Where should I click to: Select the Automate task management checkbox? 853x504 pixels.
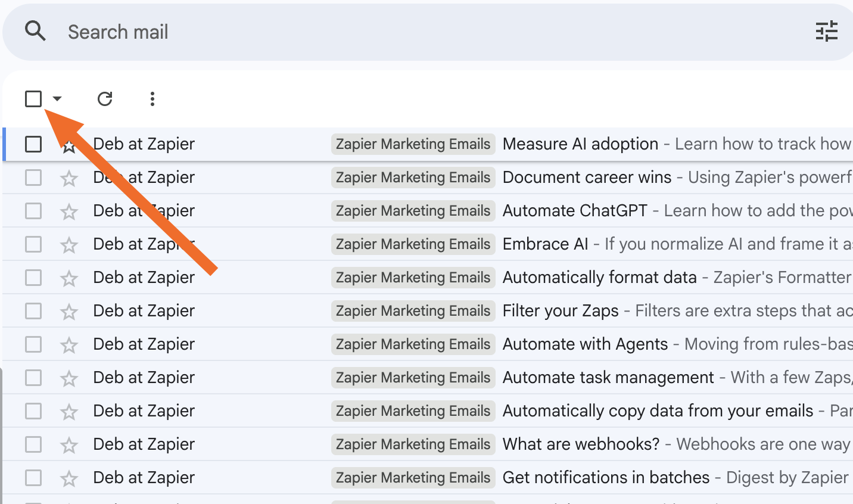click(x=33, y=378)
